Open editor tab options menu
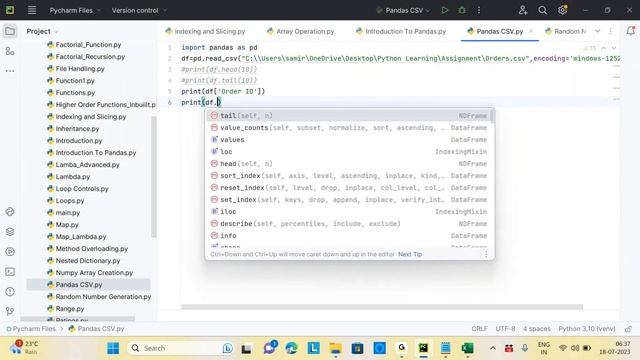640x360 pixels. click(611, 31)
